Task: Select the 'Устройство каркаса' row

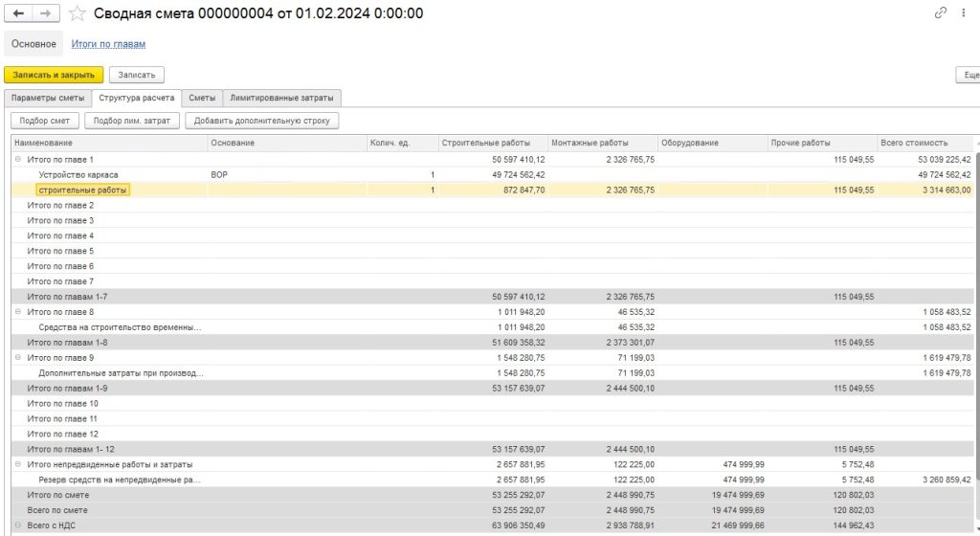Action: click(x=78, y=174)
